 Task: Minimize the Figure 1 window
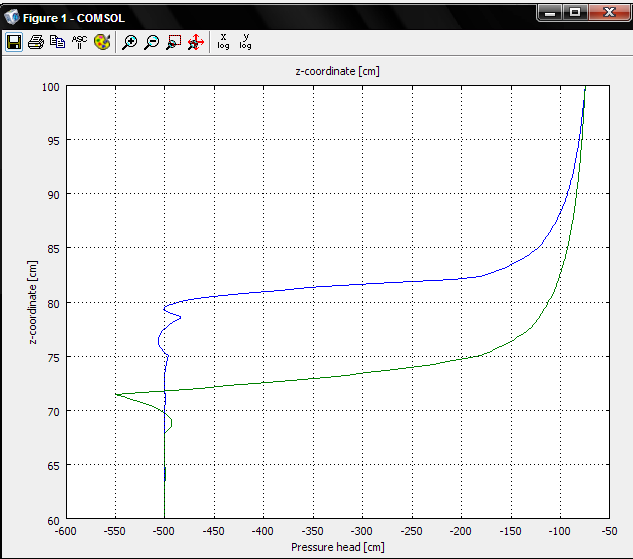pos(550,13)
